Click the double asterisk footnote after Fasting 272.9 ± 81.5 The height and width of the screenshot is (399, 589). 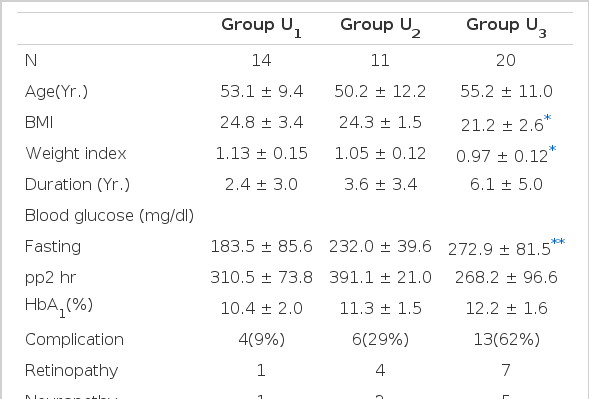pyautogui.click(x=558, y=242)
